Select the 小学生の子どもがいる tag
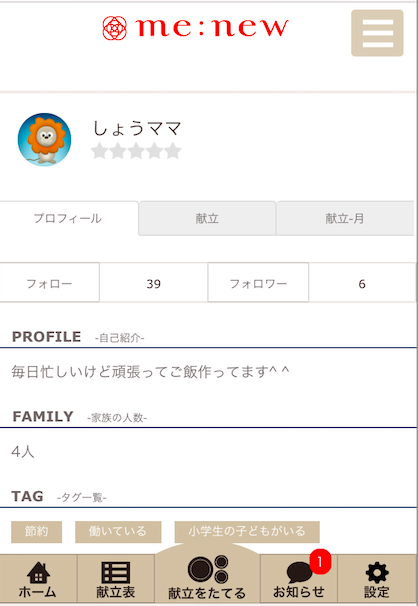The width and height of the screenshot is (418, 606). point(247,531)
